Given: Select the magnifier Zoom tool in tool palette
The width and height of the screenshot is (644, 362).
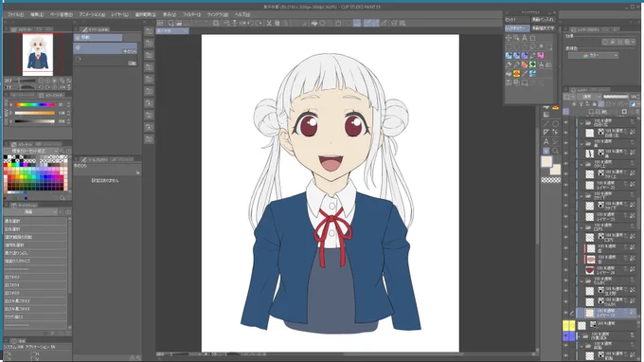Looking at the screenshot, I should click(x=555, y=151).
